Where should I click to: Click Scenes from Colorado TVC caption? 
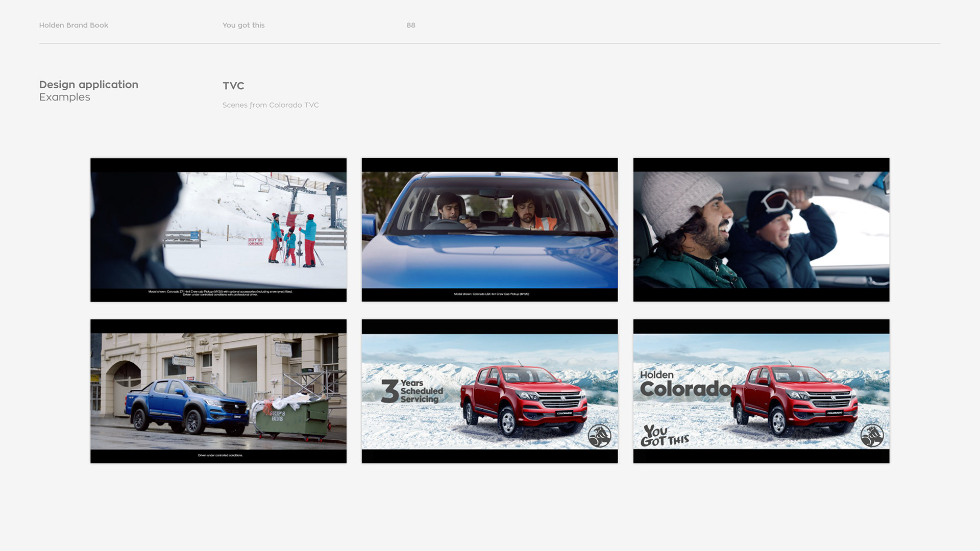tap(271, 105)
